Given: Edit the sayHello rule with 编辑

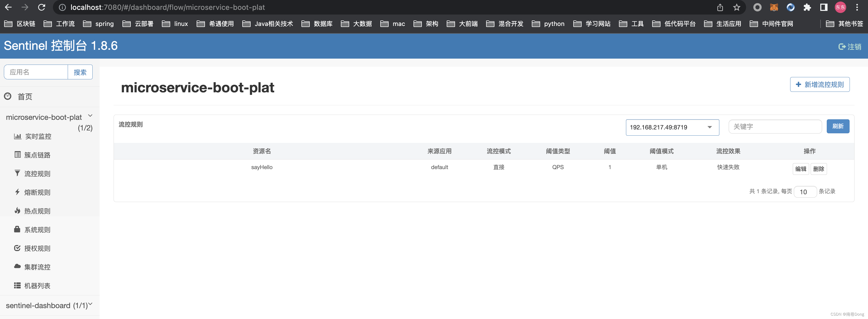Looking at the screenshot, I should [x=801, y=169].
